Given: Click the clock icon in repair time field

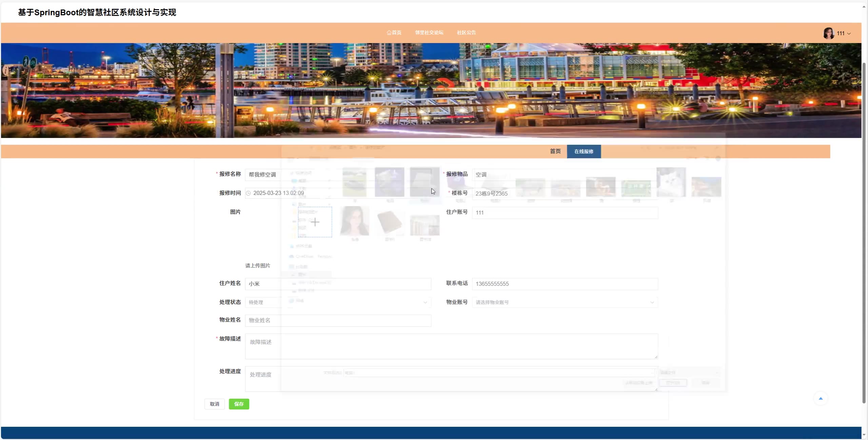Looking at the screenshot, I should pyautogui.click(x=248, y=193).
